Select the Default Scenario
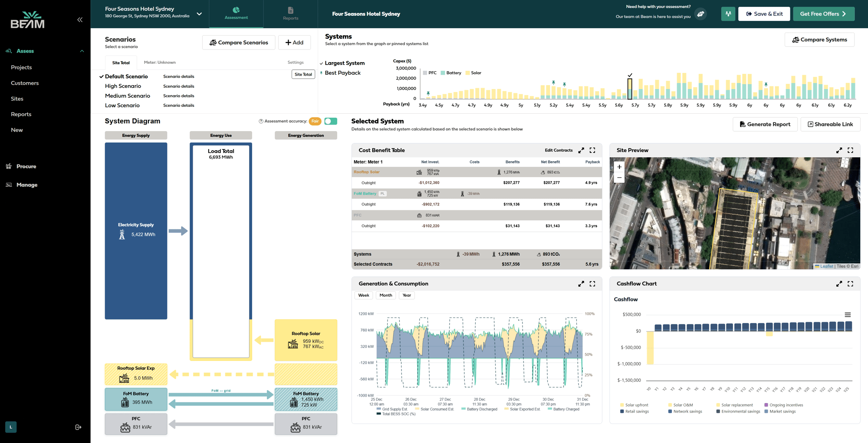868x443 pixels. point(126,76)
